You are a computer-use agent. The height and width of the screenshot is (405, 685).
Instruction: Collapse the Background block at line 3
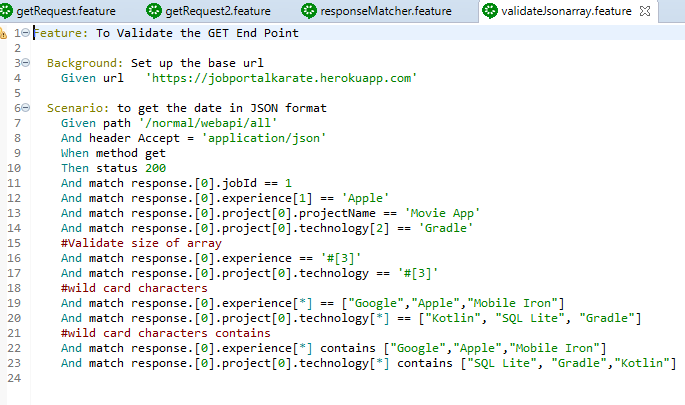25,63
